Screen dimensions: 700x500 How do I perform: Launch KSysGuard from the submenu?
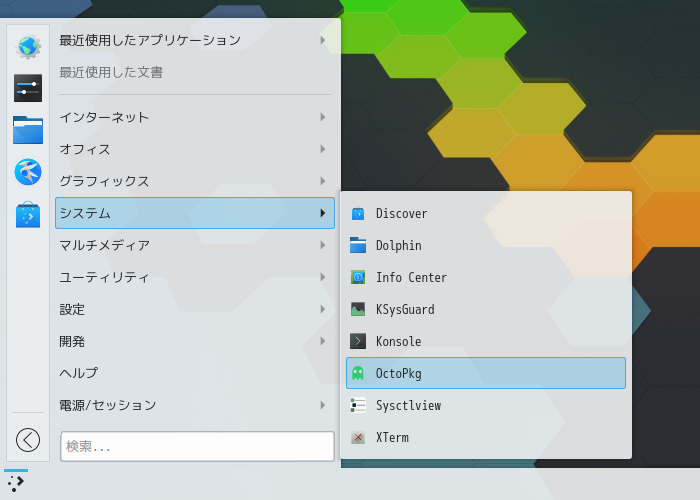coord(486,309)
